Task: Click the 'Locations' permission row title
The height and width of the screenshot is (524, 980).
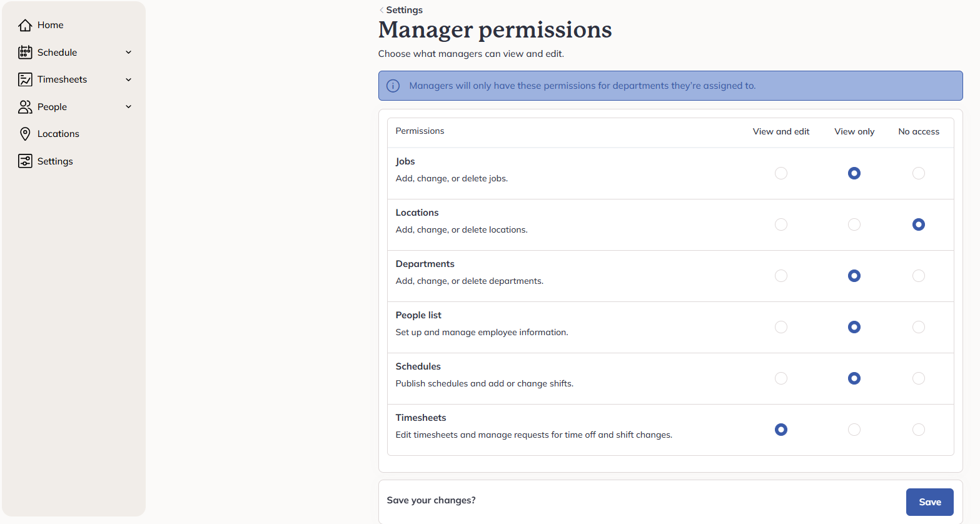Action: (417, 213)
